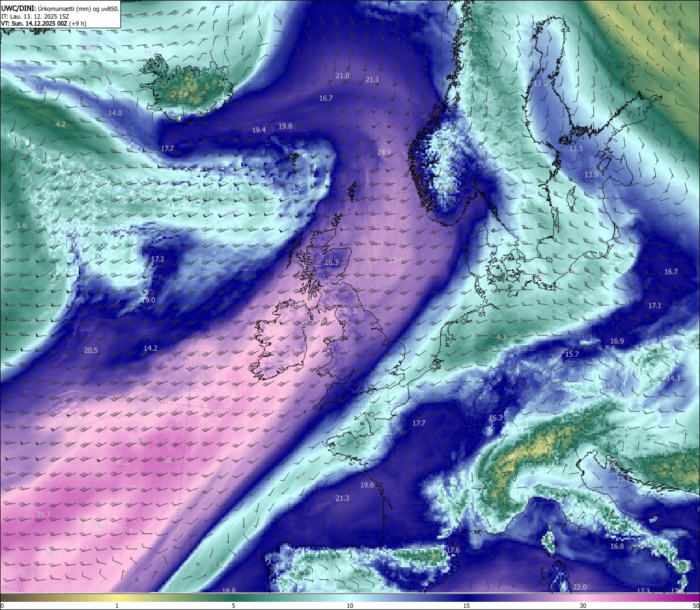Click the 14.0 value label

[x=115, y=113]
